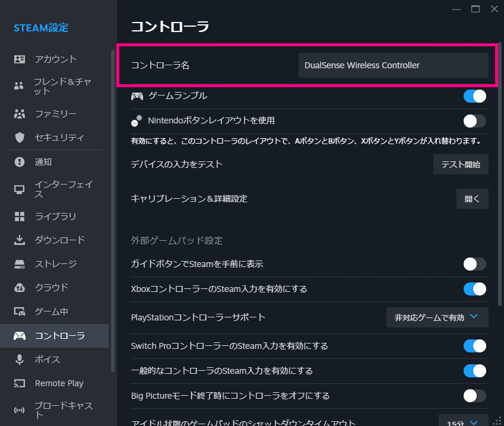This screenshot has height=426, width=504.
Task: Click the ファミリー group icon
Action: point(19,114)
